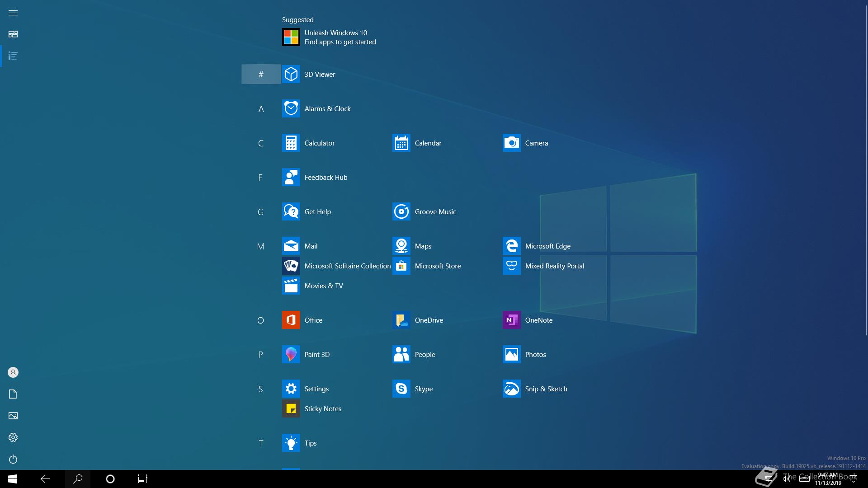Viewport: 868px width, 488px height.
Task: Click the Windows Start button
Action: tap(13, 479)
